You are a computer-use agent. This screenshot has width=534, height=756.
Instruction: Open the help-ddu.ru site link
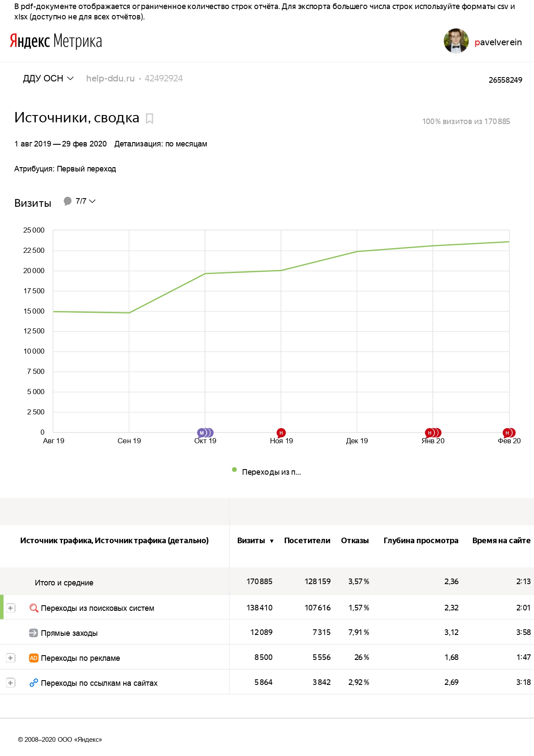point(110,78)
